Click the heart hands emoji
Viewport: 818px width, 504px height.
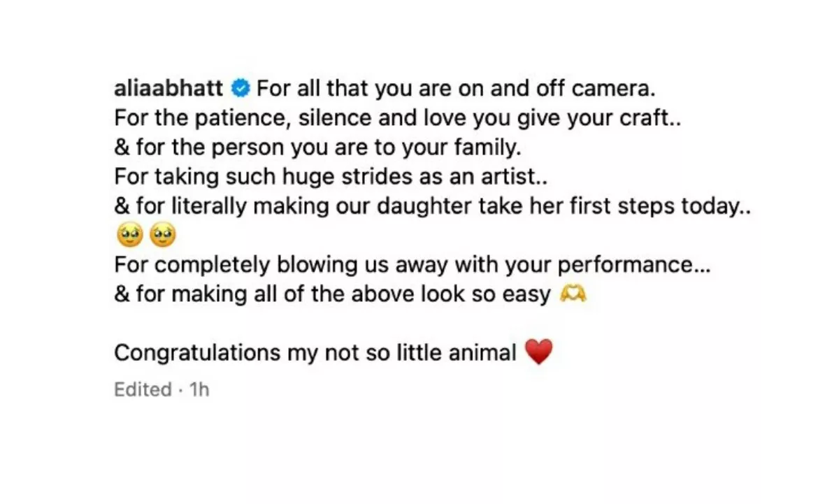click(573, 295)
